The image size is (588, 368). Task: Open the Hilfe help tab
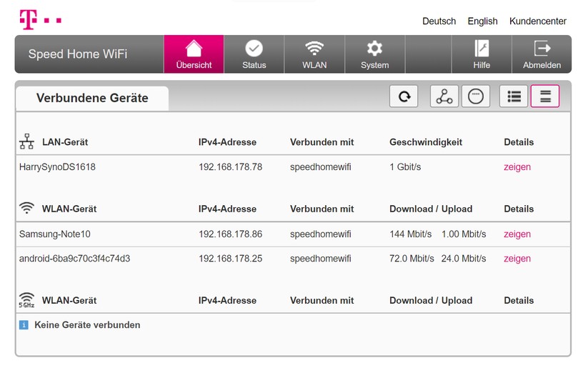(482, 54)
